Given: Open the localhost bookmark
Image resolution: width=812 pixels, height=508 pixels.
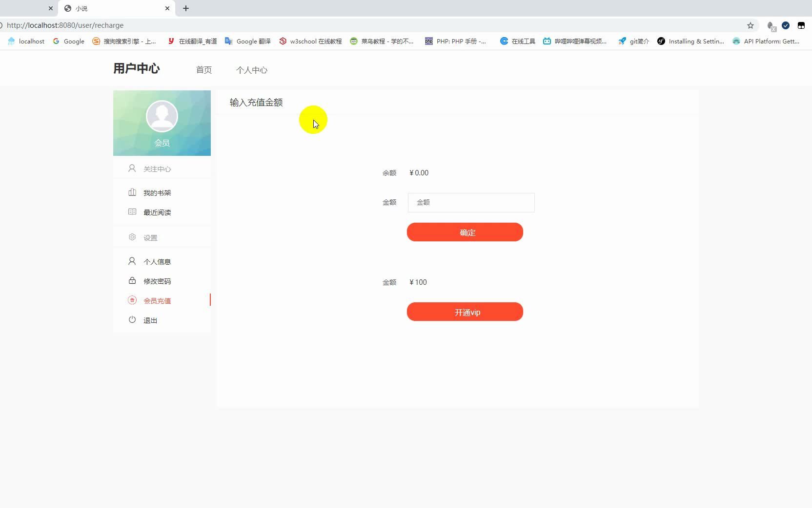Looking at the screenshot, I should 26,41.
